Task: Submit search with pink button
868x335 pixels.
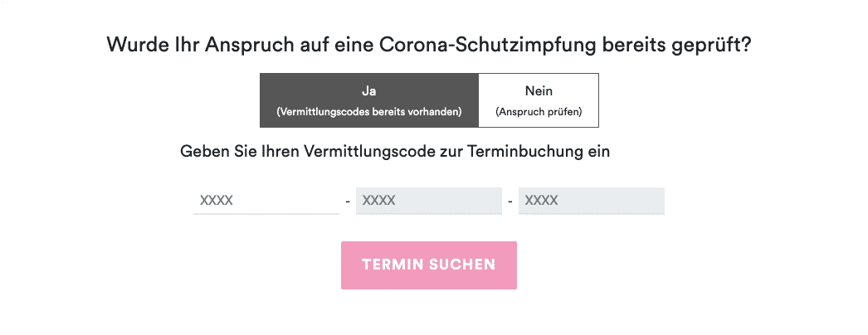Action: pyautogui.click(x=429, y=265)
